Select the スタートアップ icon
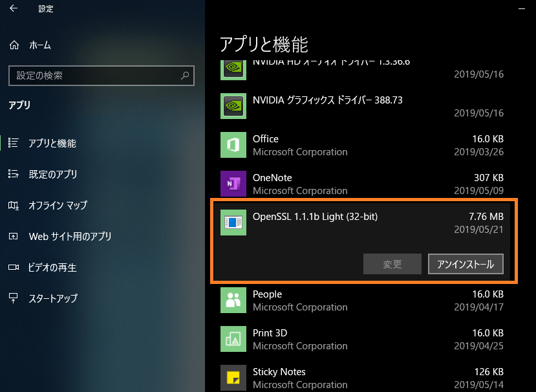Screen dimensions: 536x392 click(14, 298)
